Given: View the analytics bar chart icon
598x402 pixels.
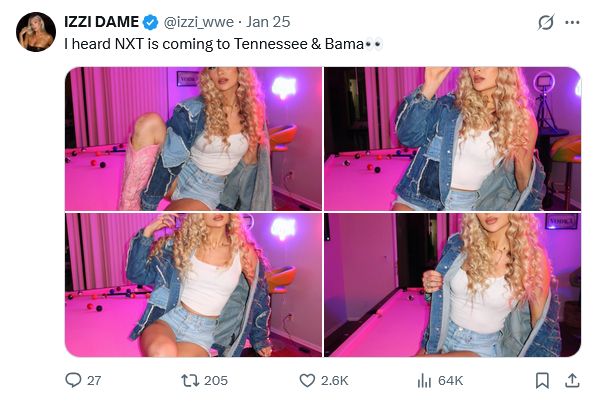Looking at the screenshot, I should 424,380.
